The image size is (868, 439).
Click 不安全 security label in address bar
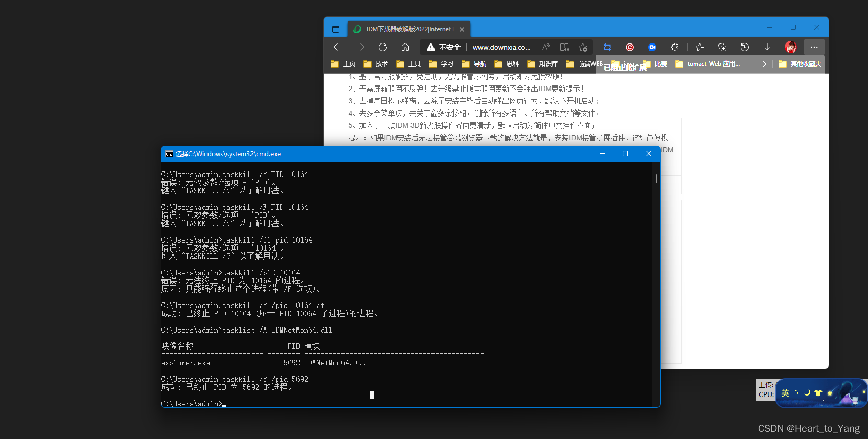coord(450,47)
